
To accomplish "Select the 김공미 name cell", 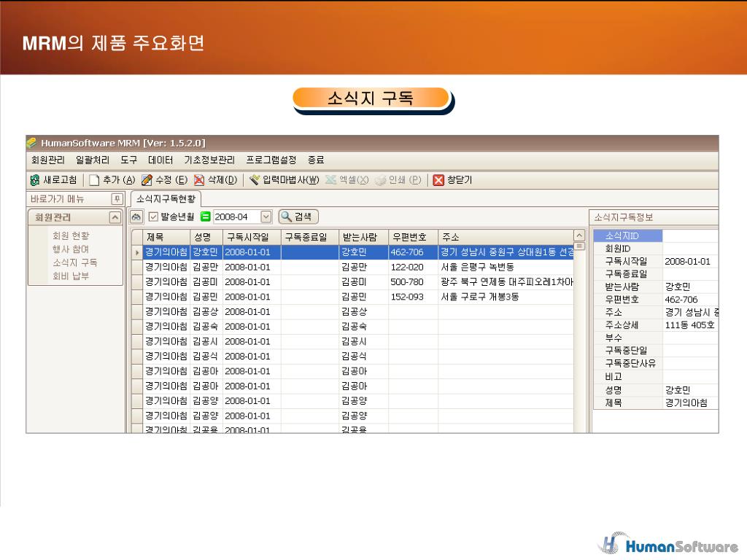I will 206,282.
